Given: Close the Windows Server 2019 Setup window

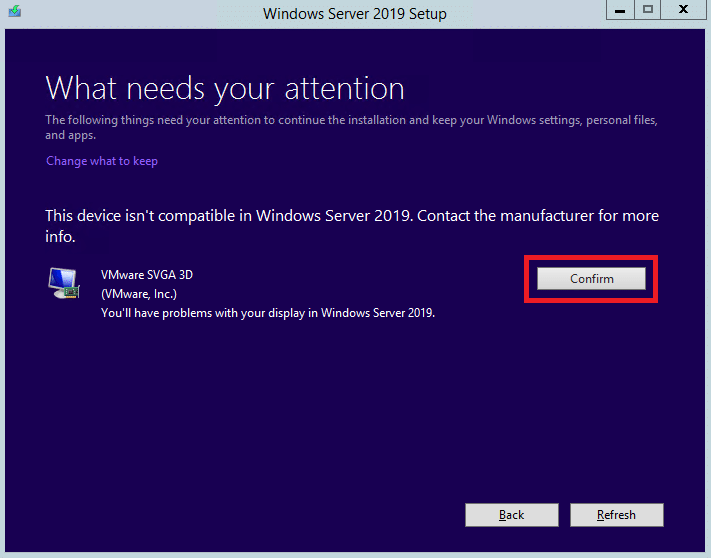Looking at the screenshot, I should 683,10.
